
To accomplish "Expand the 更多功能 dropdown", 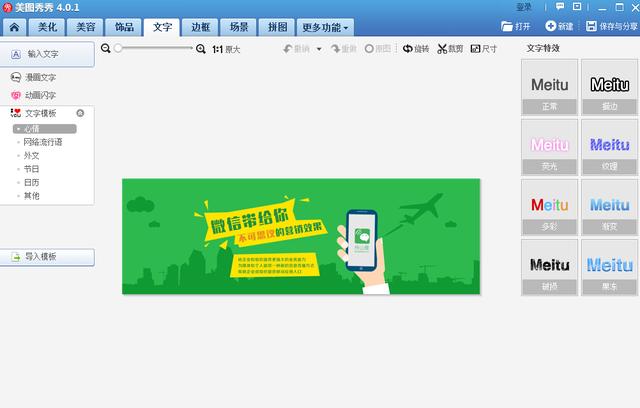I will click(x=325, y=27).
